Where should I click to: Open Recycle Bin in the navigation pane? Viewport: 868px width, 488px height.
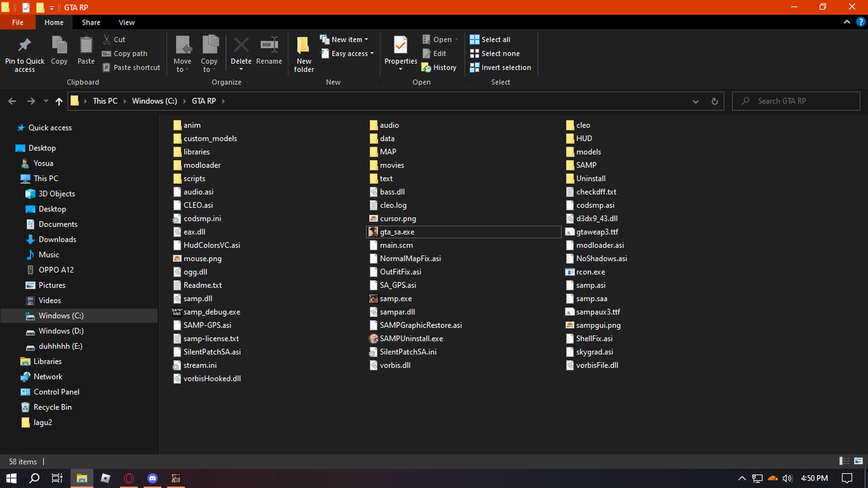52,407
